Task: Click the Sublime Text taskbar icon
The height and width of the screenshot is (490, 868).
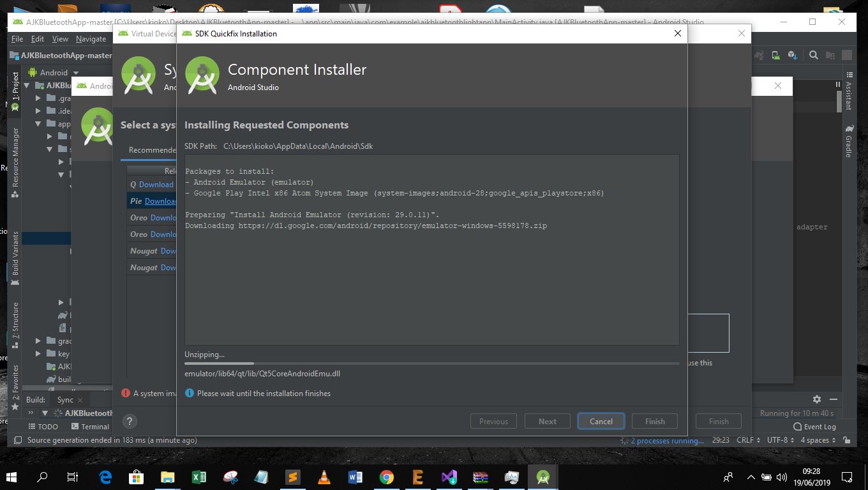Action: [x=292, y=477]
